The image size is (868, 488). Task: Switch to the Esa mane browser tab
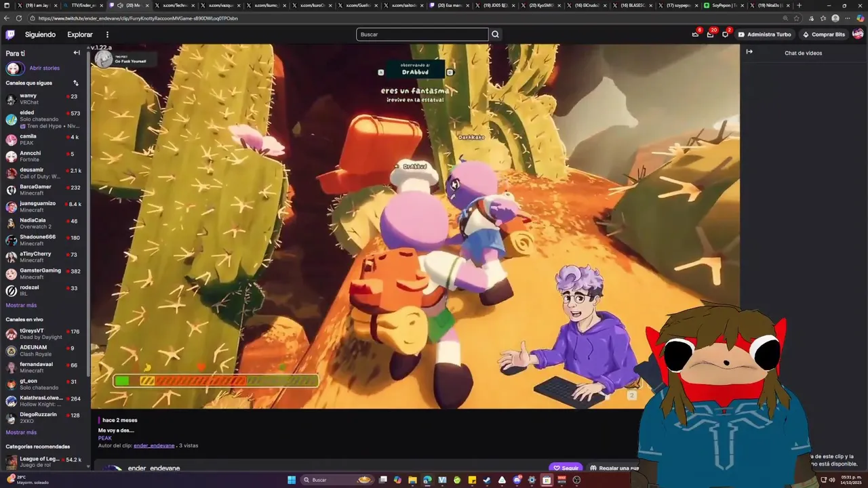tap(449, 5)
